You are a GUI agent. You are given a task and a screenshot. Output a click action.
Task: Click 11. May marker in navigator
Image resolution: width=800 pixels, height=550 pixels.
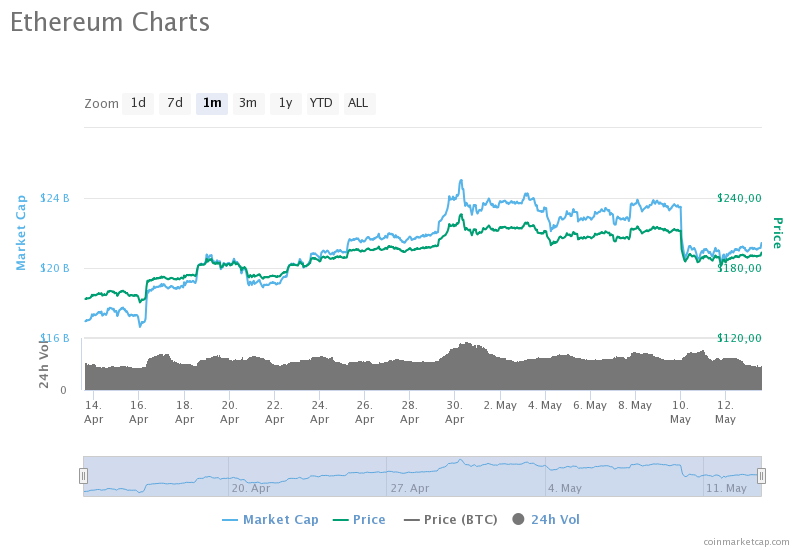(x=726, y=488)
